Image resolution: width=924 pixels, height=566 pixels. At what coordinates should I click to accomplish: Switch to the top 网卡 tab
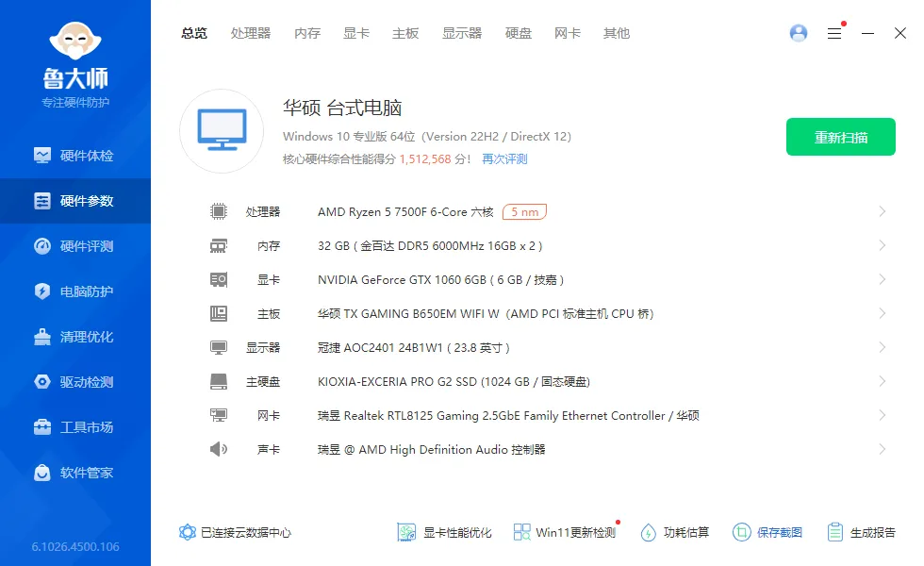[568, 34]
